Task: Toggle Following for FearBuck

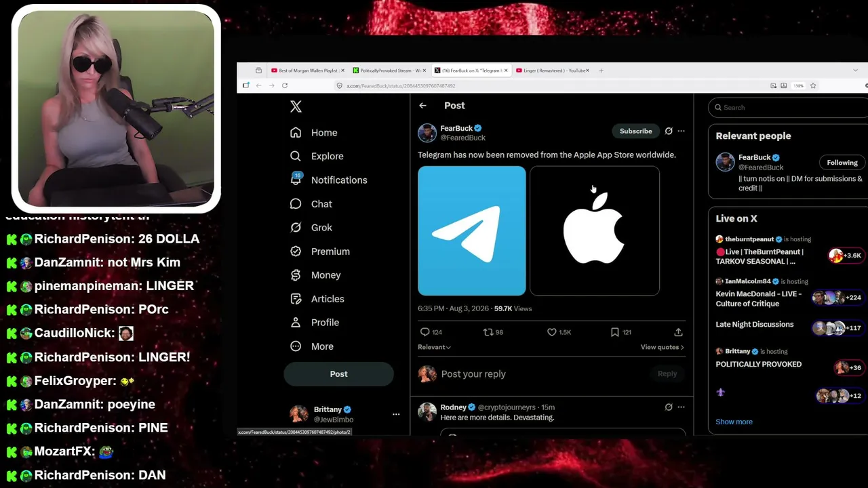Action: pos(842,163)
